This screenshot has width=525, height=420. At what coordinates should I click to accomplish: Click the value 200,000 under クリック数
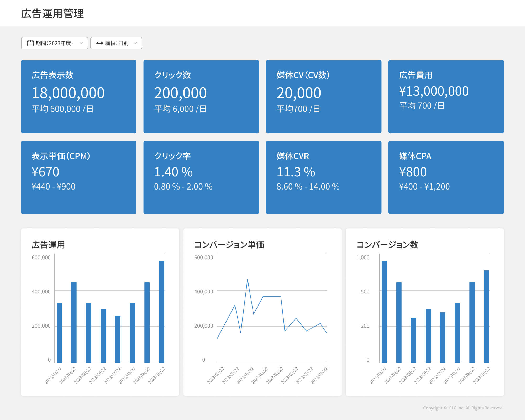(x=180, y=93)
